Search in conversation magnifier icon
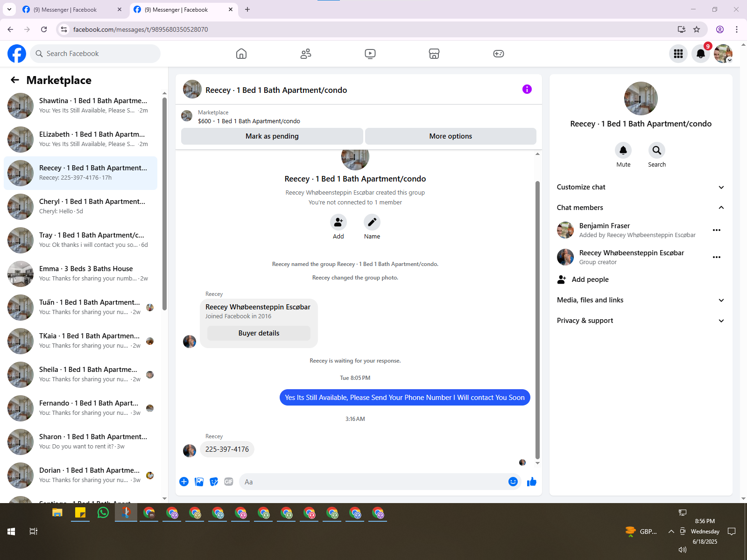 pos(657,150)
